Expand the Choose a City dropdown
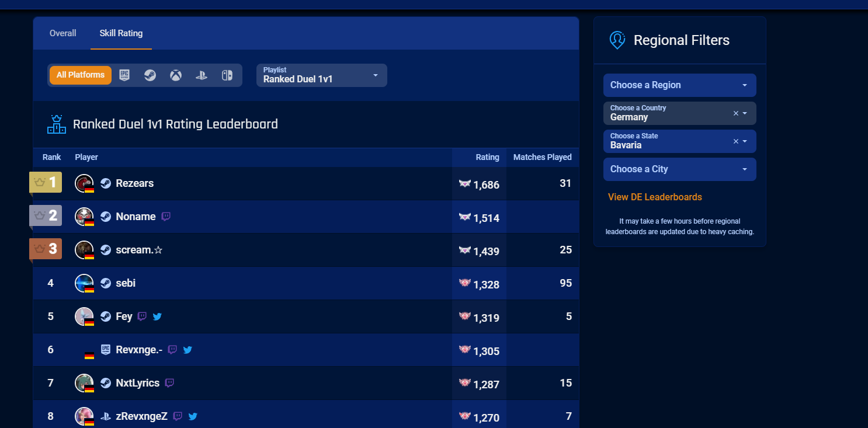The height and width of the screenshot is (428, 868). coord(680,169)
